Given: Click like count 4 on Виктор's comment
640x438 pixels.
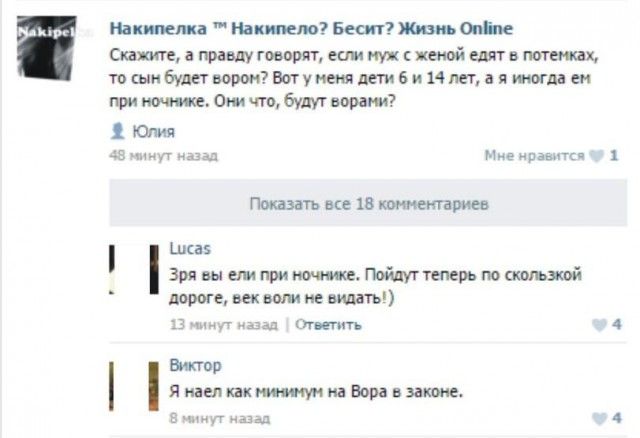Looking at the screenshot, I should (617, 418).
